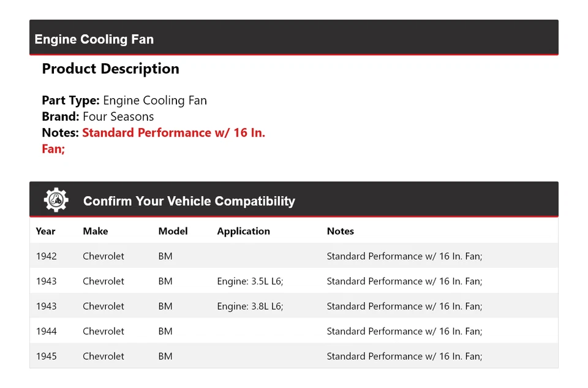Click the 1945 year cell
Viewport: 588px width, 388px height.
tap(46, 356)
